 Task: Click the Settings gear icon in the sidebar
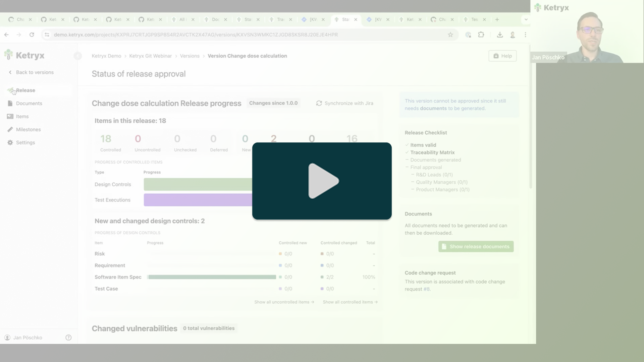(10, 142)
